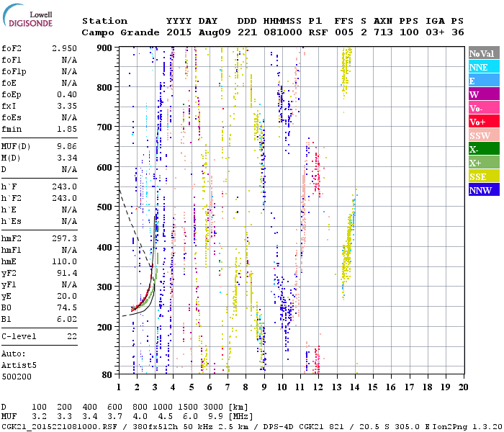Click the foF2 value 2.950

pyautogui.click(x=64, y=48)
